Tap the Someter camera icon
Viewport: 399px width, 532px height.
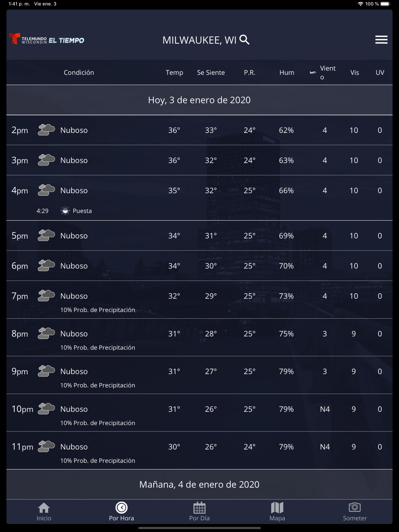(x=355, y=507)
